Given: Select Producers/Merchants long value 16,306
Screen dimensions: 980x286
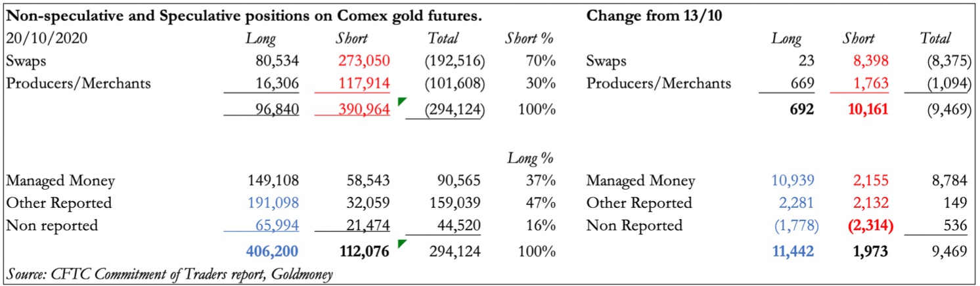Looking at the screenshot, I should coord(277,83).
